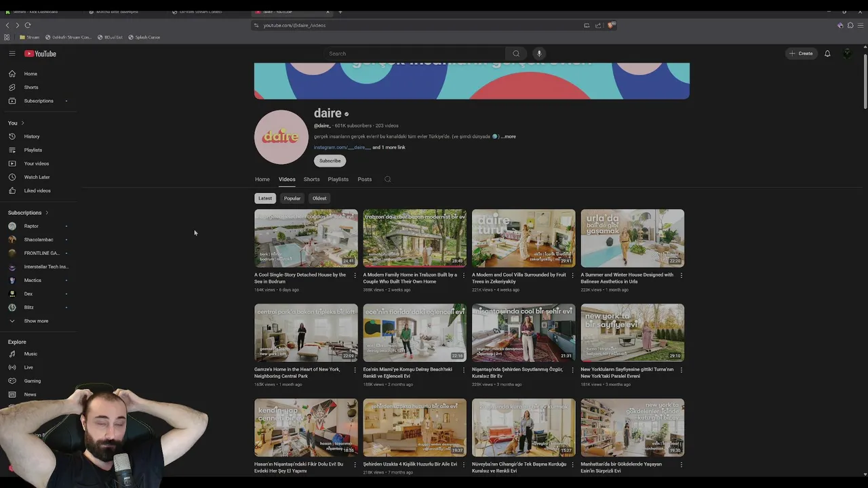Select the Popular sort chip
Viewport: 868px width, 488px height.
click(292, 199)
